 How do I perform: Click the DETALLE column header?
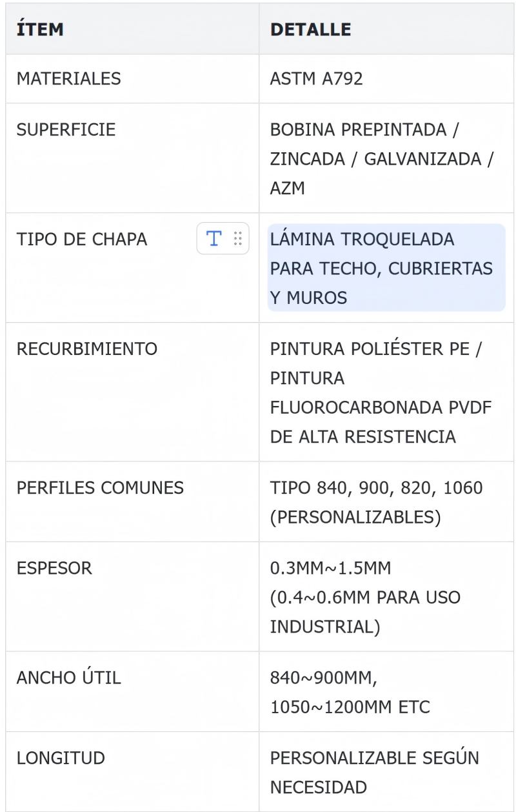(x=310, y=29)
